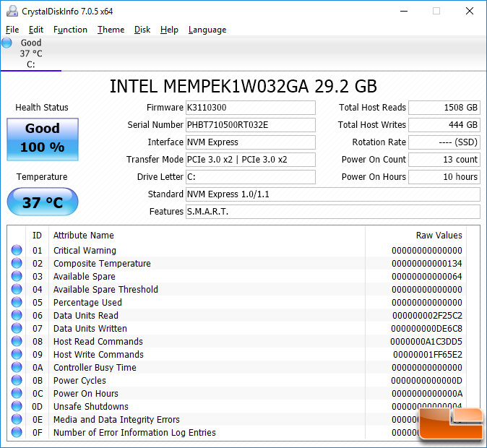
Task: Open the Disk menu
Action: 142,30
